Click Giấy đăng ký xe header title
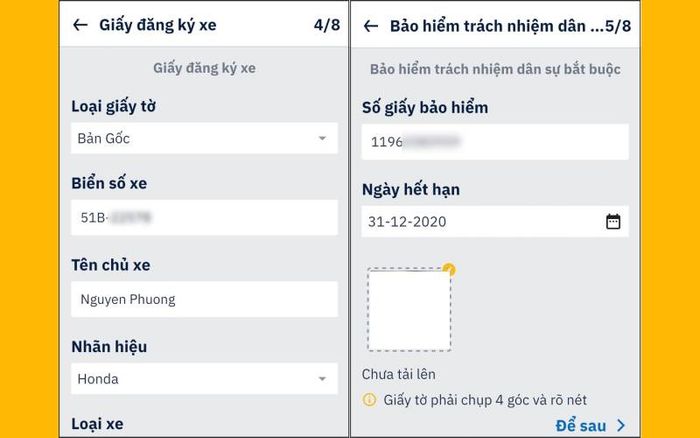Image resolution: width=700 pixels, height=438 pixels. click(158, 25)
